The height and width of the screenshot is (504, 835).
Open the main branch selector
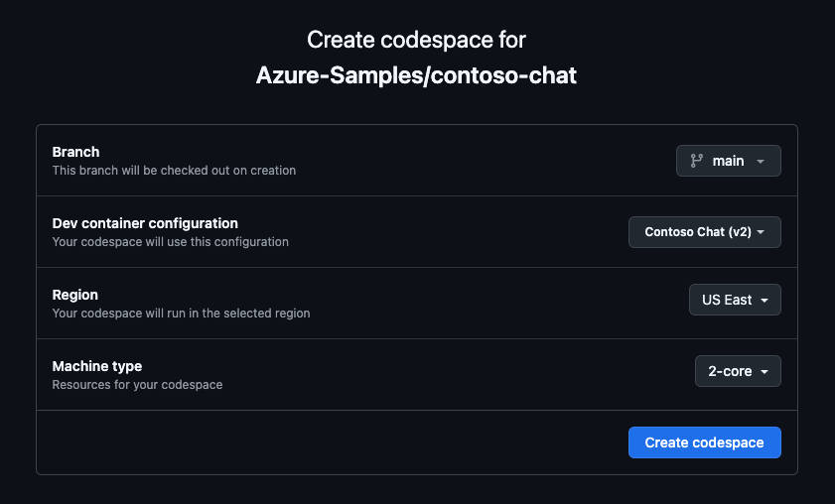point(728,161)
